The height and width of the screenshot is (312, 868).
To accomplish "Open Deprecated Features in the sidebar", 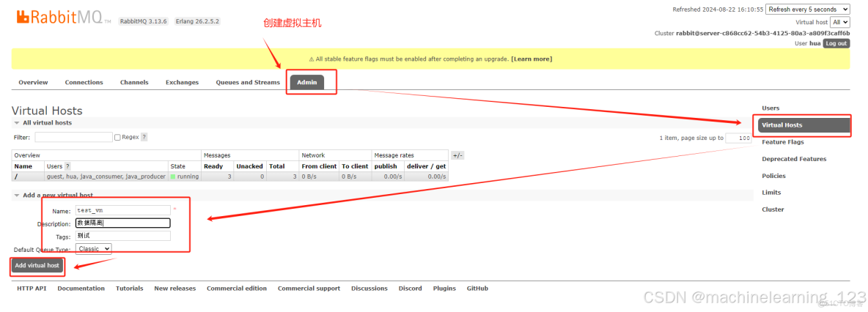I will click(x=794, y=159).
